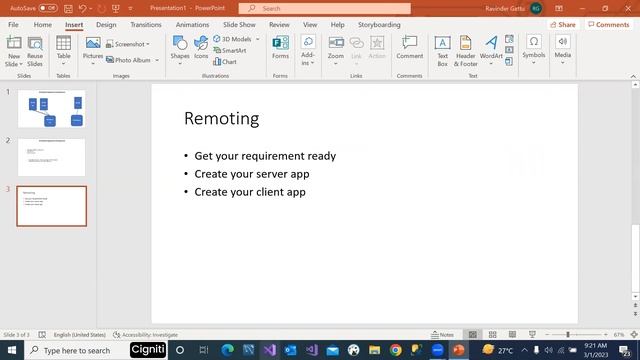Expand the 3D Models dropdown arrow
Viewport: 640px width, 360px height.
pyautogui.click(x=258, y=39)
